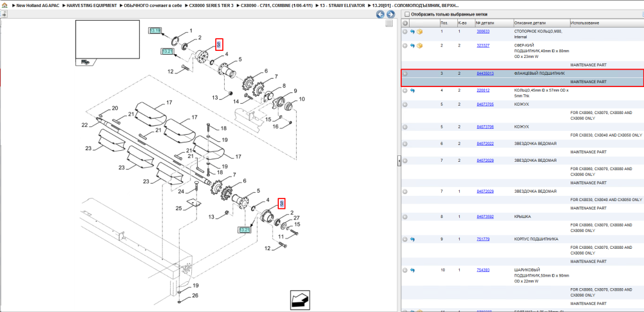Open part number link 751779
This screenshot has width=644, height=312.
click(482, 239)
